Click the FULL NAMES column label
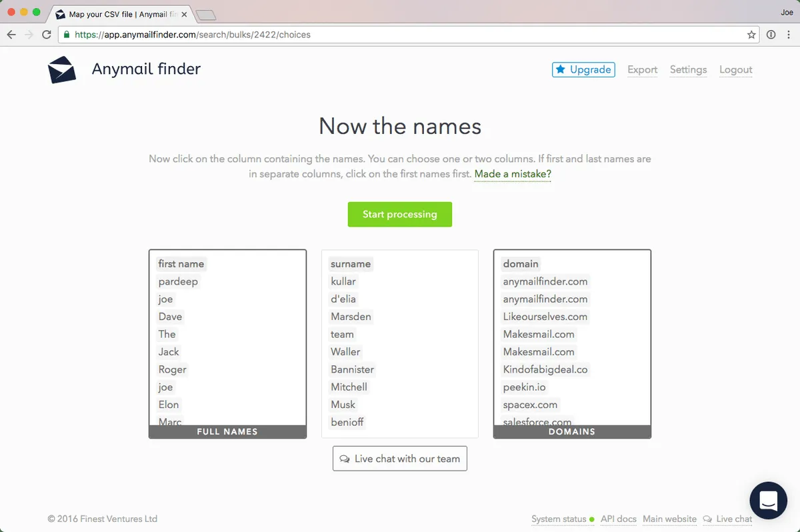Viewport: 800px width, 532px height. click(x=227, y=432)
